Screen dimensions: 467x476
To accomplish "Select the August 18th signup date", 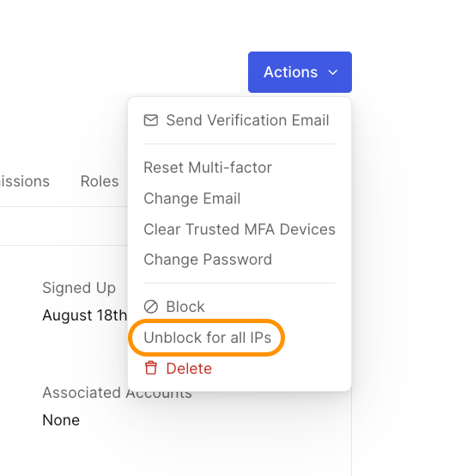I will [85, 315].
